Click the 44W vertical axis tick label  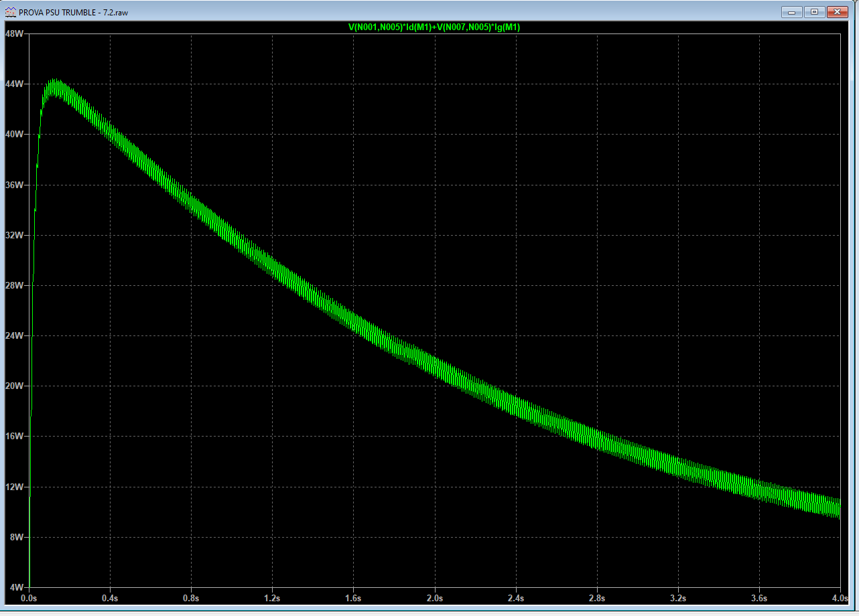click(x=15, y=84)
